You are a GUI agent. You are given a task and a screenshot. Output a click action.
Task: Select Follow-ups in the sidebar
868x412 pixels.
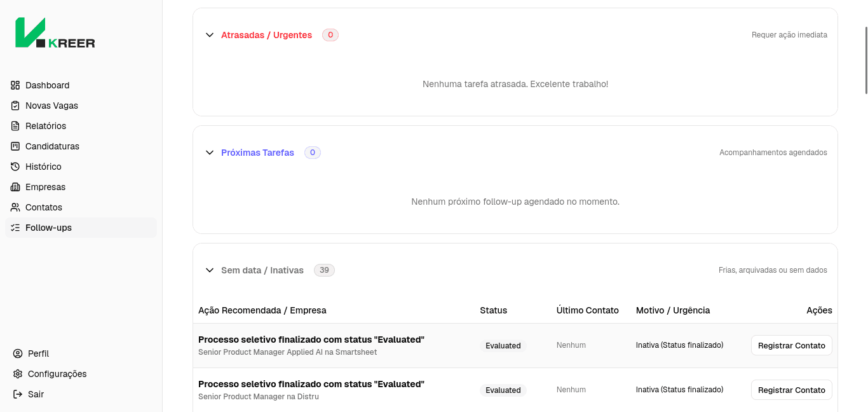point(81,228)
